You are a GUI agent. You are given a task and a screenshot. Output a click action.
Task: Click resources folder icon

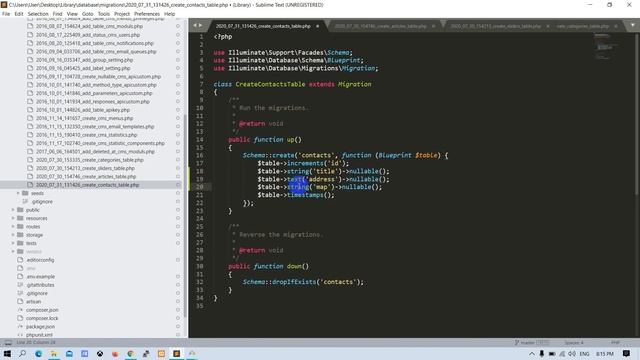pyautogui.click(x=20, y=218)
